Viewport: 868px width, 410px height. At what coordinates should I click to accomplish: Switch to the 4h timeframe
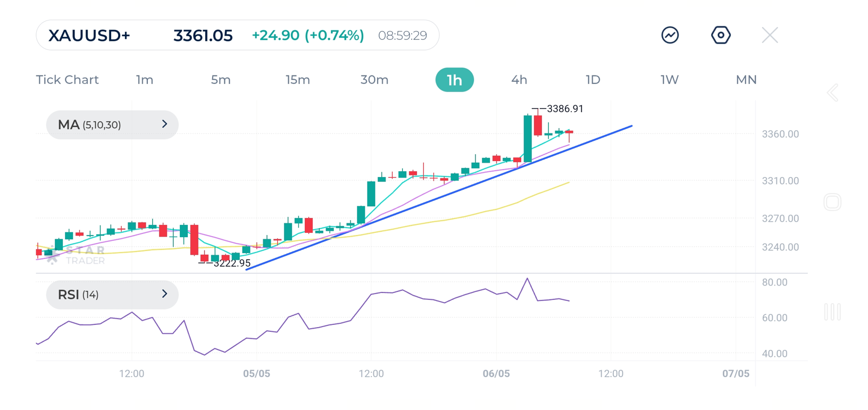coord(519,80)
